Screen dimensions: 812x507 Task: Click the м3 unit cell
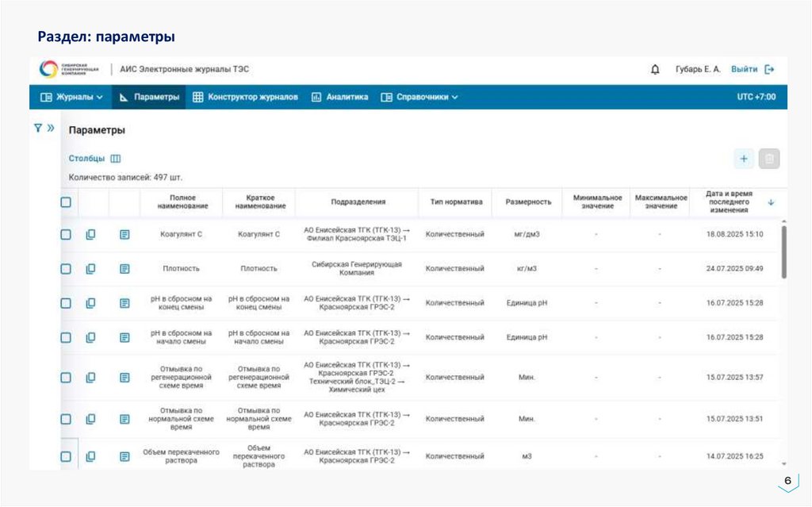[x=527, y=457]
